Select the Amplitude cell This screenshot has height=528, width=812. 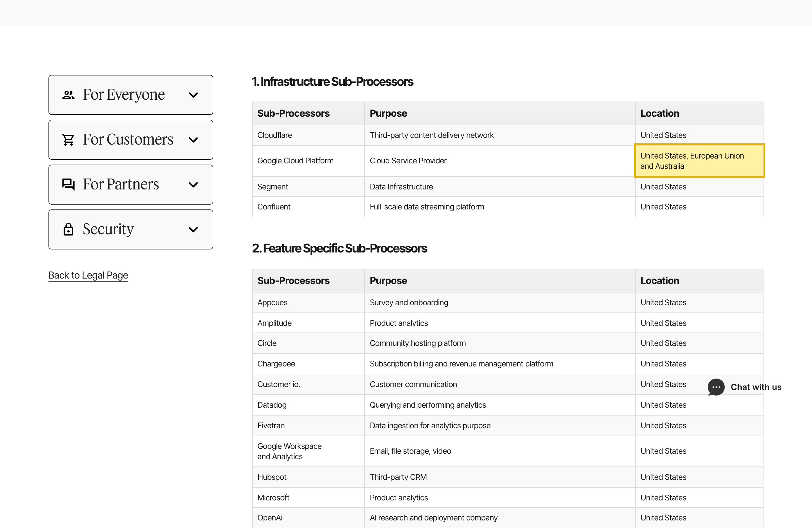coord(308,323)
